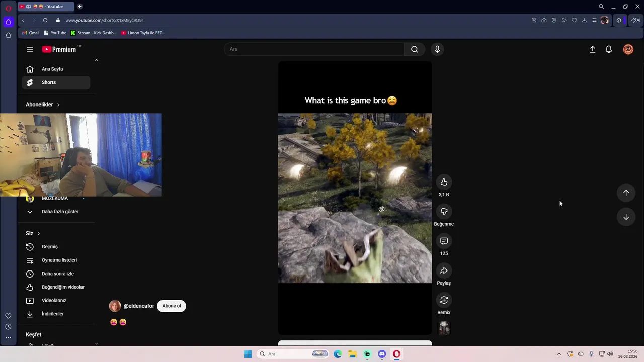Image resolution: width=644 pixels, height=362 pixels.
Task: Open File Explorer from taskbar
Action: [x=353, y=354]
